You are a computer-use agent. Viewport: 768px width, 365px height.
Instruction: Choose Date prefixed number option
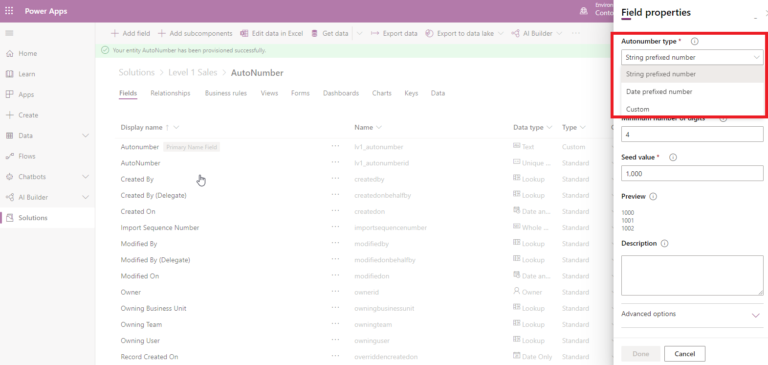(x=692, y=92)
